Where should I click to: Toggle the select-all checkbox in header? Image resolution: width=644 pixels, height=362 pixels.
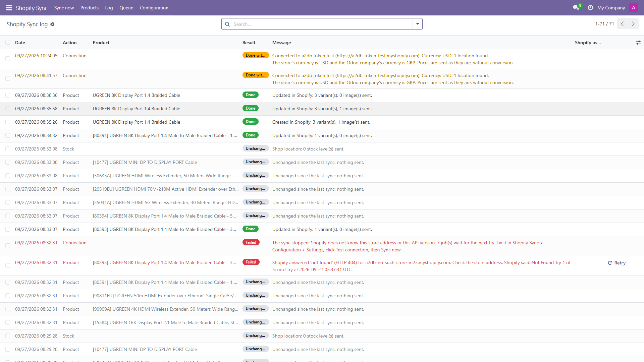(8, 42)
